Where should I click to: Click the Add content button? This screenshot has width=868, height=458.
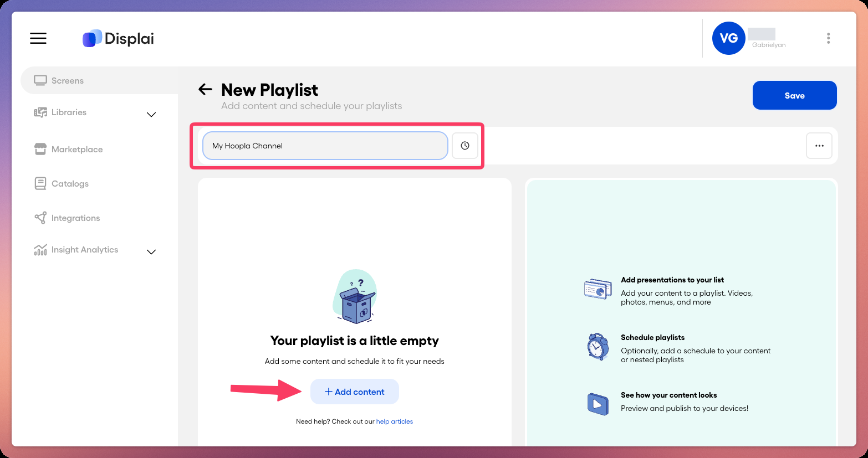click(355, 392)
